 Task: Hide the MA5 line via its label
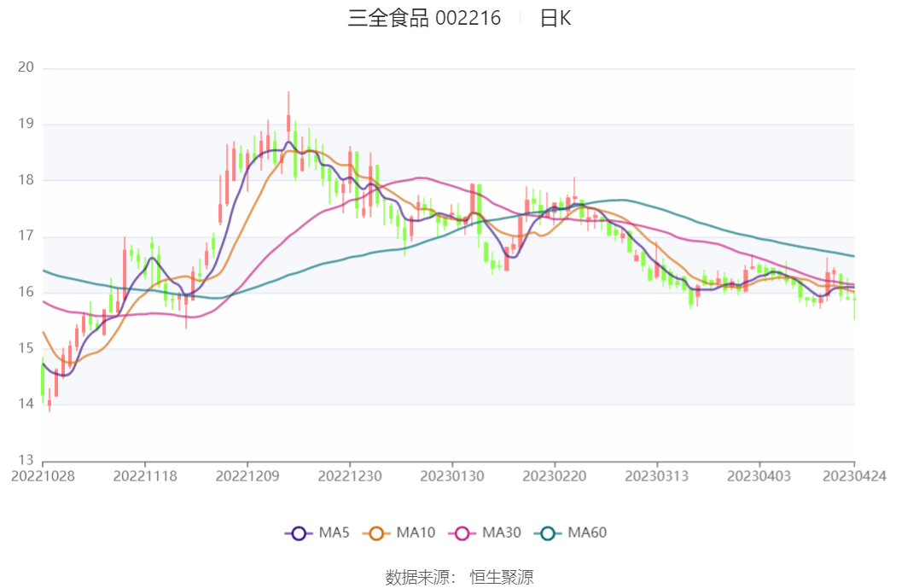click(x=334, y=533)
